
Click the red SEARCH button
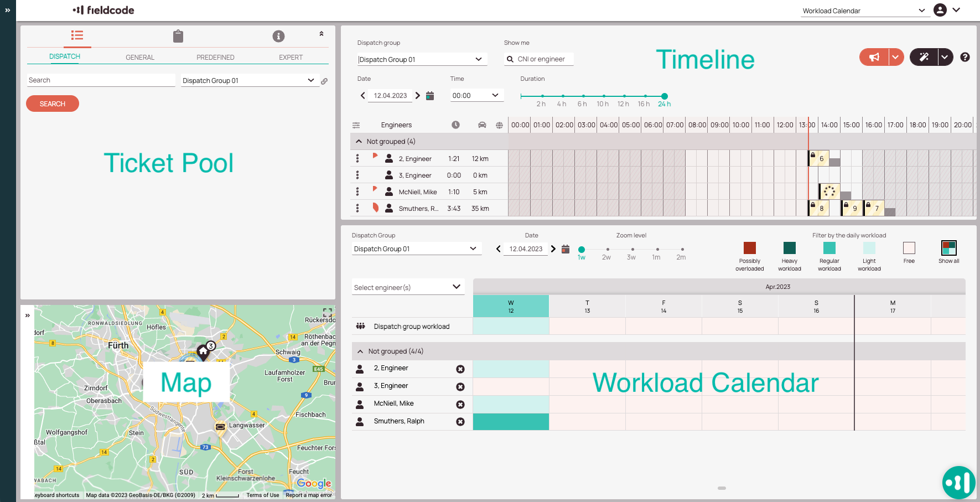(x=53, y=104)
